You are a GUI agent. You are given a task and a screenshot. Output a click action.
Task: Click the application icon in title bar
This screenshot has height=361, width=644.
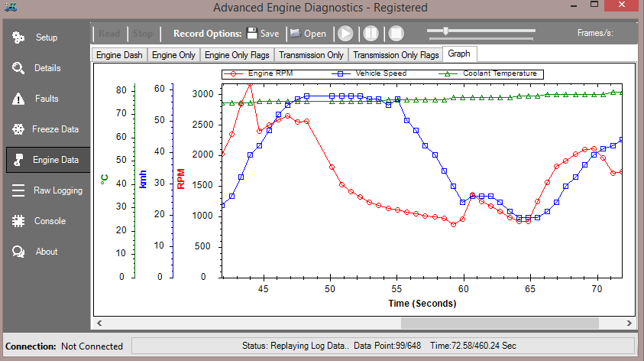click(11, 7)
